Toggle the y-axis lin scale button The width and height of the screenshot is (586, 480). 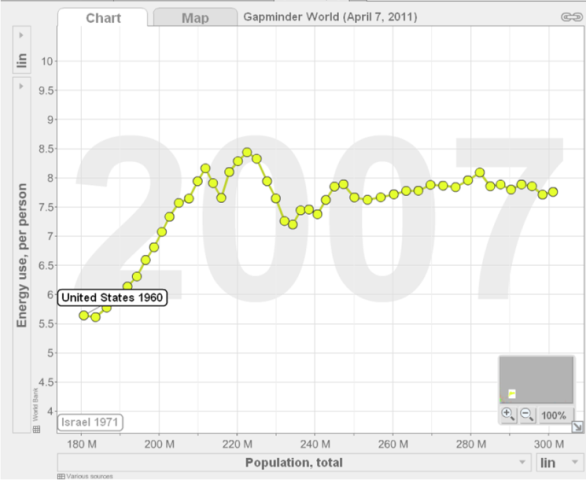tap(22, 60)
